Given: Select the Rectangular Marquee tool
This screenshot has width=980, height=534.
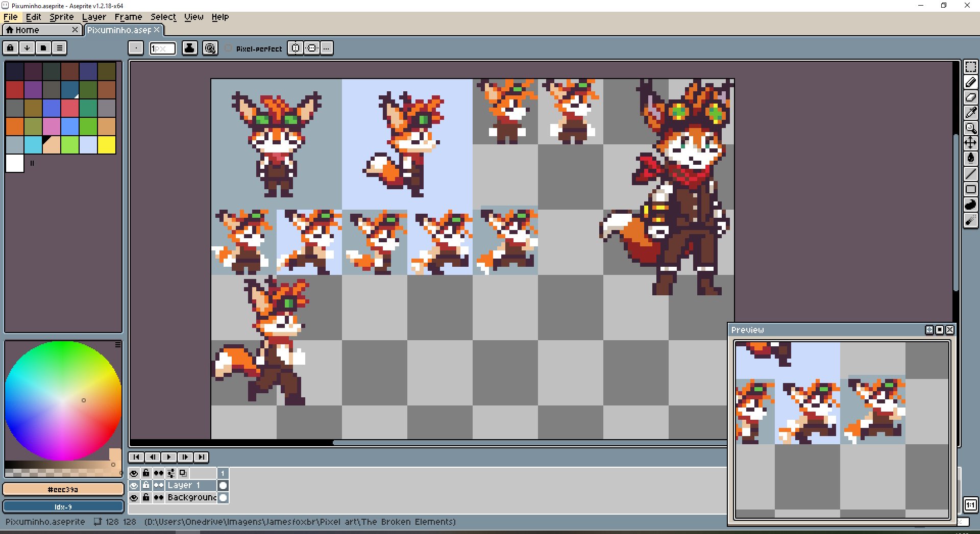Looking at the screenshot, I should pos(970,67).
